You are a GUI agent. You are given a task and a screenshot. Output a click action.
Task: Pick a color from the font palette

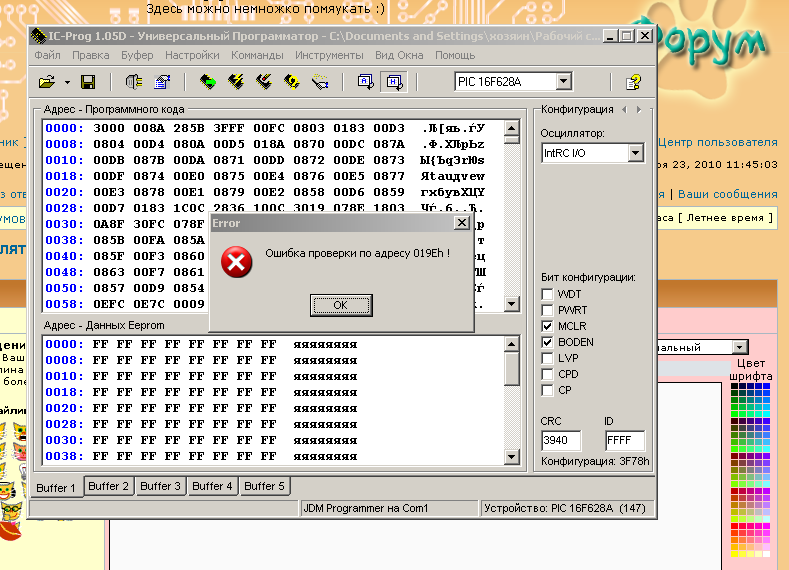pyautogui.click(x=750, y=450)
